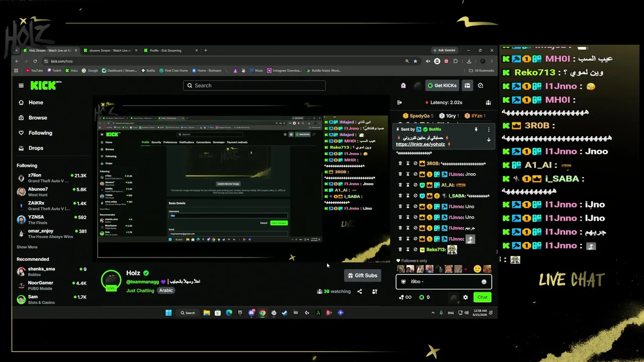Timeout user A1_AI in chat

coord(408,185)
